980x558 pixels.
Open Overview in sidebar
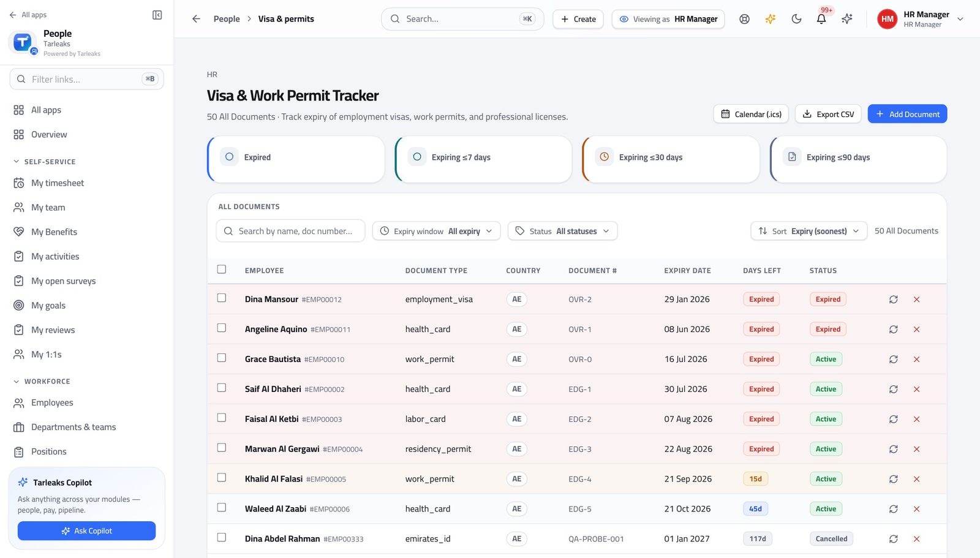(x=86, y=135)
